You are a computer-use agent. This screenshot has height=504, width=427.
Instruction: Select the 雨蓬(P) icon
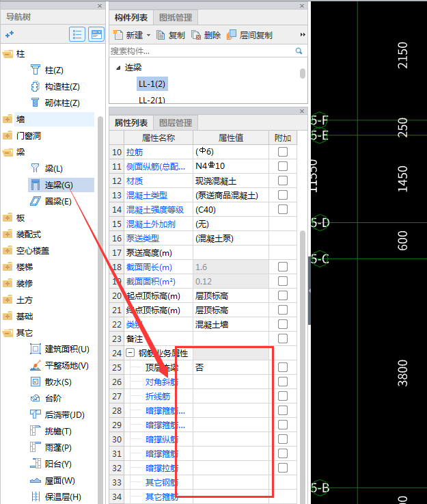[36, 447]
